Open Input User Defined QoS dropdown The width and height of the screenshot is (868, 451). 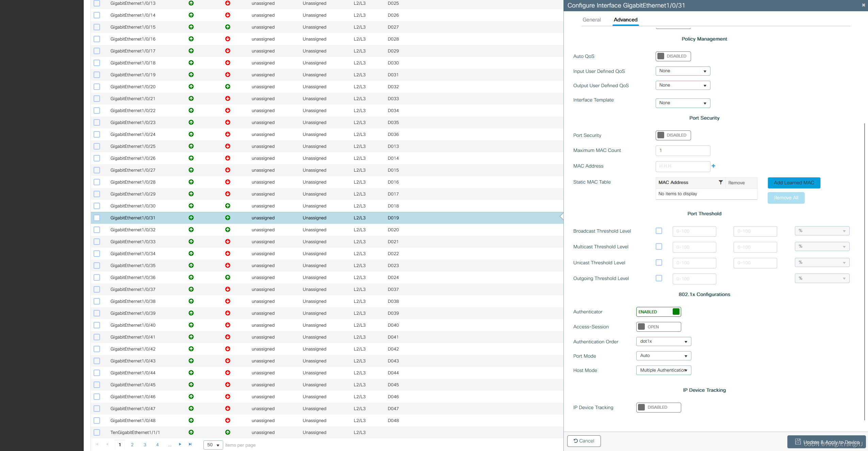pyautogui.click(x=683, y=71)
